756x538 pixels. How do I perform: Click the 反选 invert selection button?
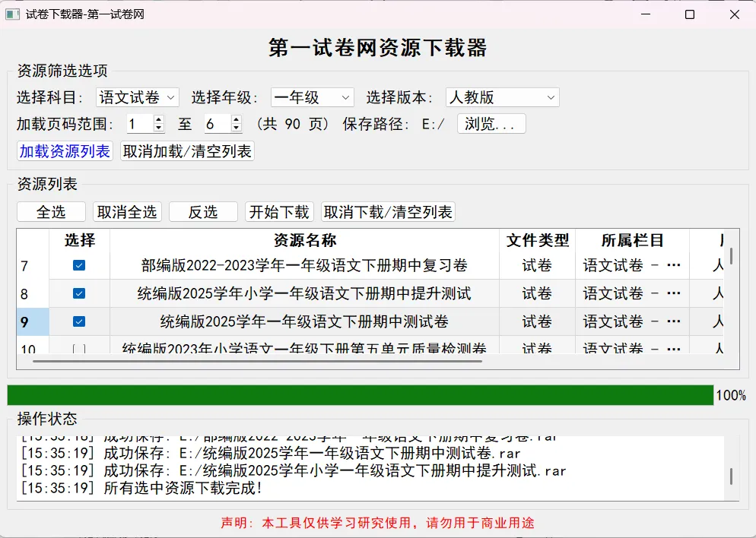(203, 212)
